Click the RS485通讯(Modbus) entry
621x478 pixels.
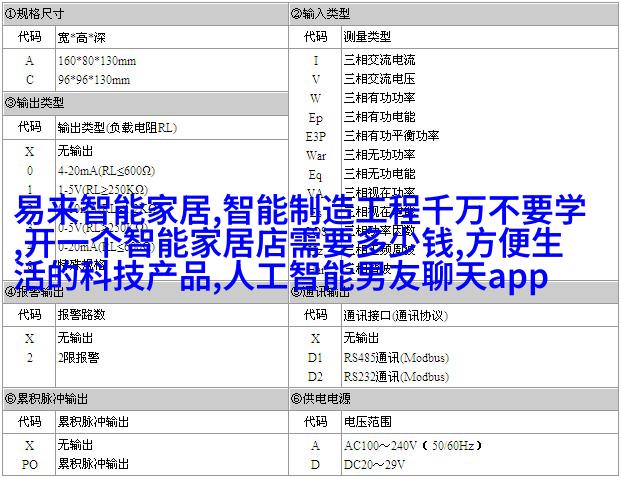click(x=396, y=358)
